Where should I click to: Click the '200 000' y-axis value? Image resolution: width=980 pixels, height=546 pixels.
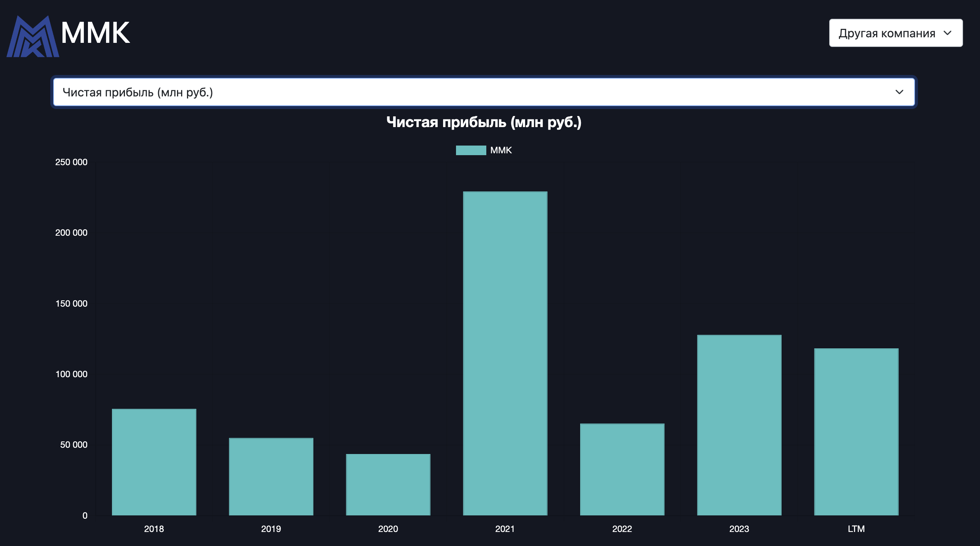pyautogui.click(x=71, y=233)
